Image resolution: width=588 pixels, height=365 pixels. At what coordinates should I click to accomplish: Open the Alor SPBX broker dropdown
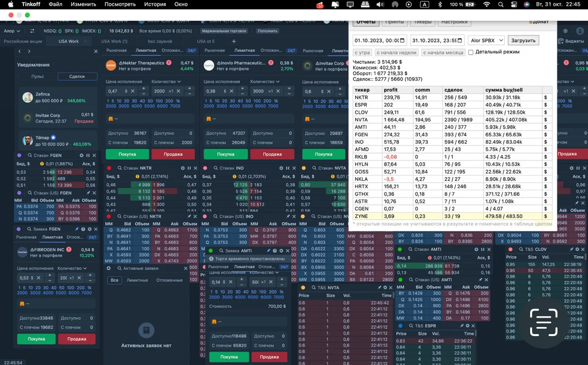click(x=486, y=40)
